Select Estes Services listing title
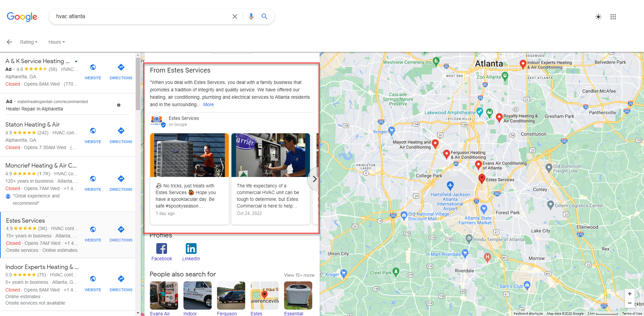 click(x=25, y=221)
